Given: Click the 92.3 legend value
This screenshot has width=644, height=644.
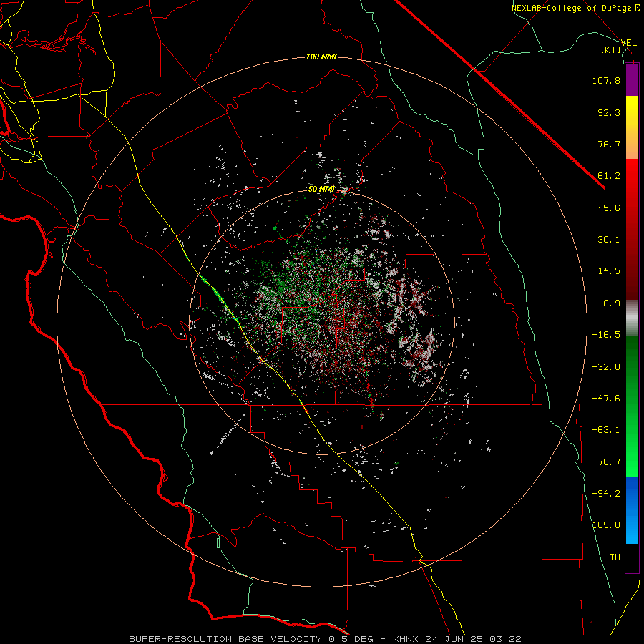Looking at the screenshot, I should pos(609,112).
